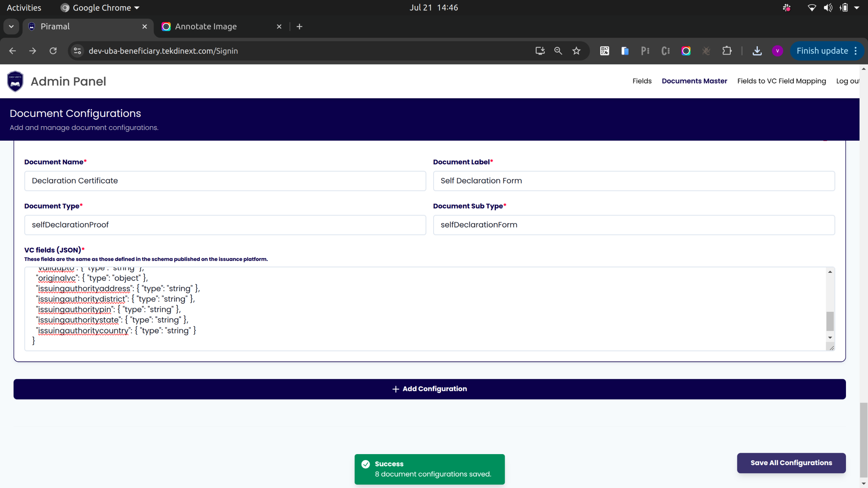Open the install app icon in address bar

[x=540, y=51]
